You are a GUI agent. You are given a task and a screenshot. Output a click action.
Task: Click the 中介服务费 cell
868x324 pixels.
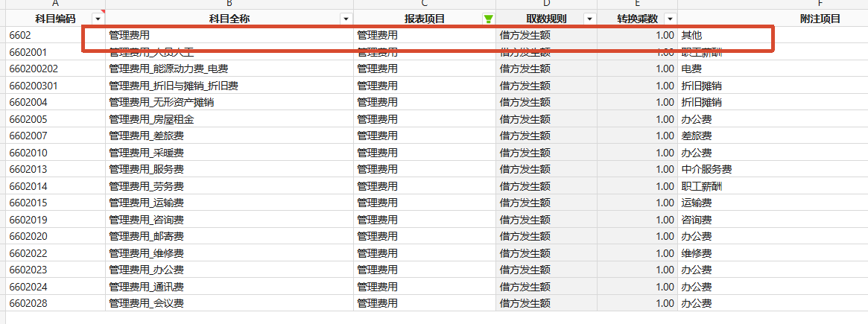point(773,170)
